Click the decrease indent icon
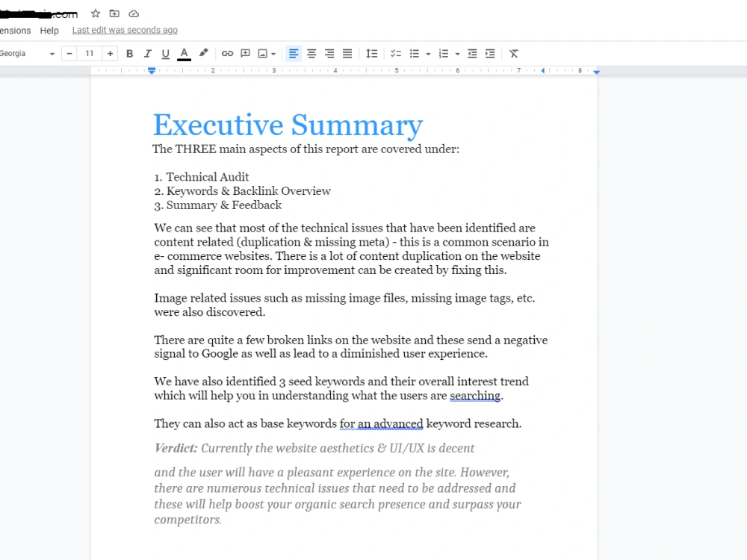 472,54
